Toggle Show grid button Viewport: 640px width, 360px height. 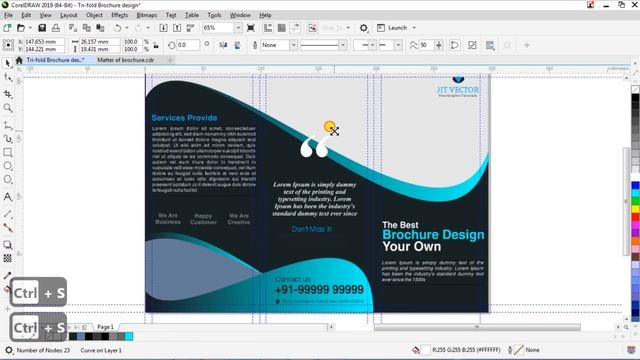[282, 28]
